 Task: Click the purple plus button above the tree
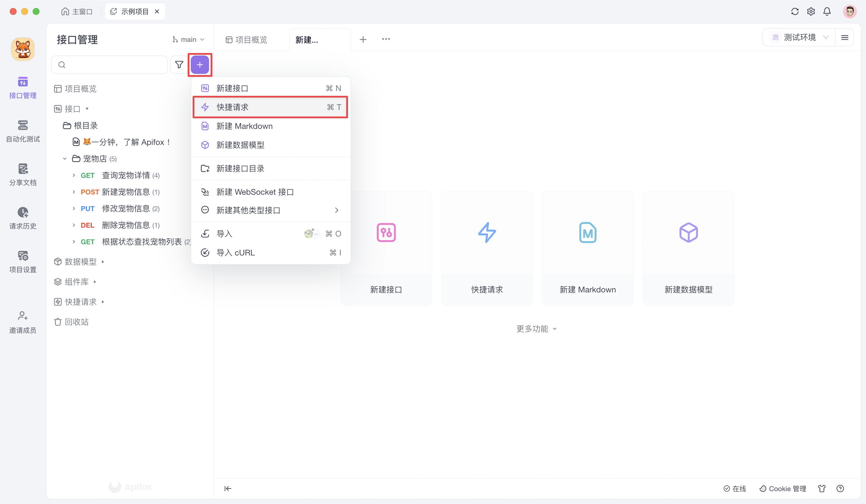200,65
